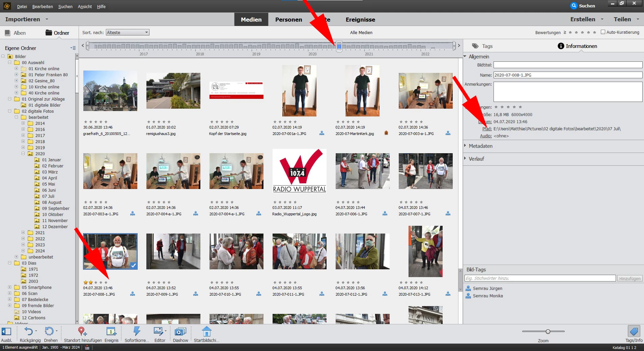This screenshot has height=351, width=644.
Task: Click the Hinzufügen tag button
Action: [x=629, y=278]
